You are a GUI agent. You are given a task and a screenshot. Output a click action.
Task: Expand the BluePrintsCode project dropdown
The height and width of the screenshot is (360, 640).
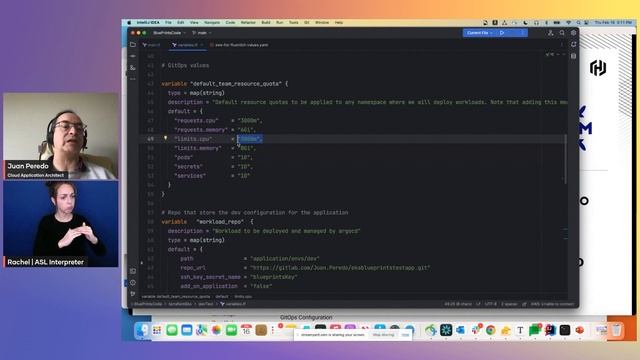click(x=169, y=33)
